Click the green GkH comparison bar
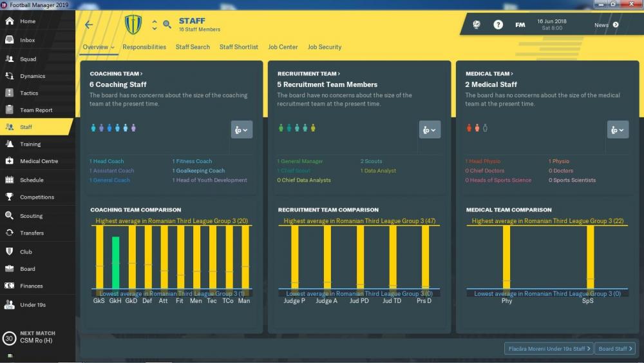 (116, 262)
